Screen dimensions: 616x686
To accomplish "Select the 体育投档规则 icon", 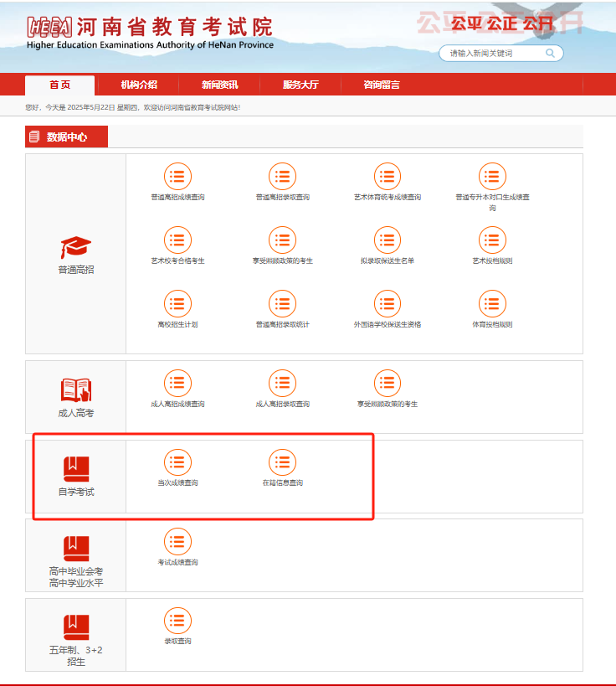I will click(492, 304).
